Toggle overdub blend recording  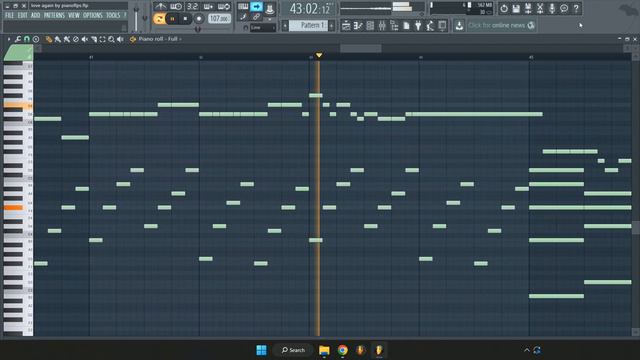(x=208, y=7)
